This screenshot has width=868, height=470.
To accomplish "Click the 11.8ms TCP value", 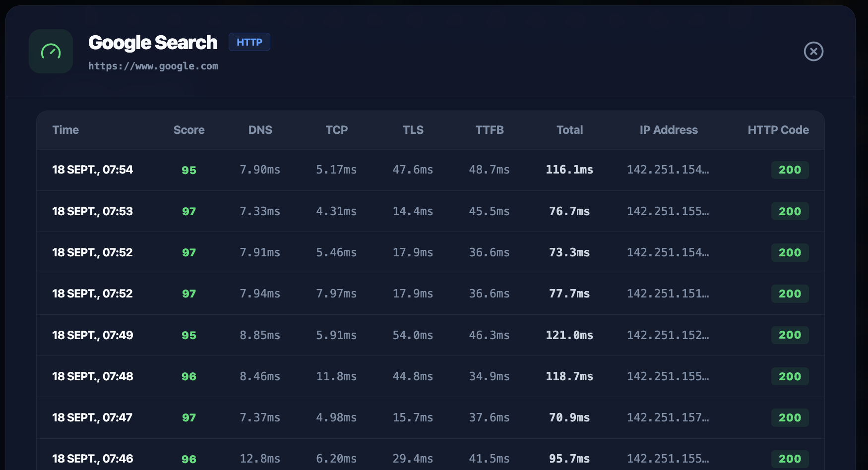I will point(336,376).
